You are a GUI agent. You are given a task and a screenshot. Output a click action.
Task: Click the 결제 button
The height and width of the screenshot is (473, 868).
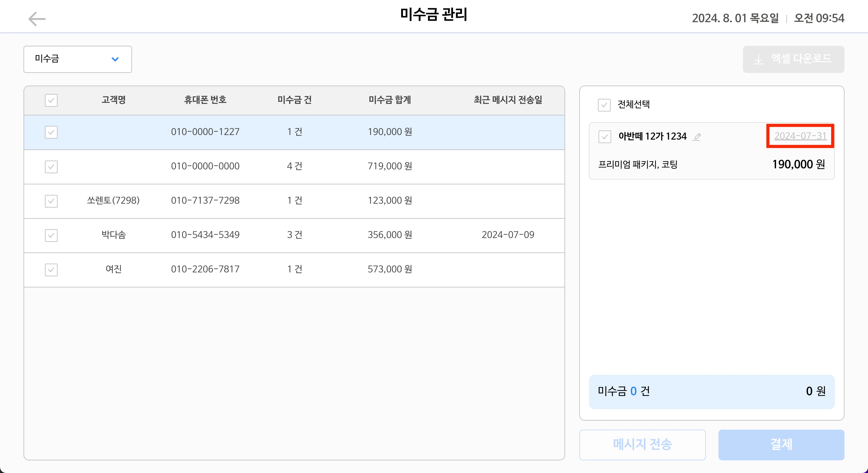click(781, 445)
